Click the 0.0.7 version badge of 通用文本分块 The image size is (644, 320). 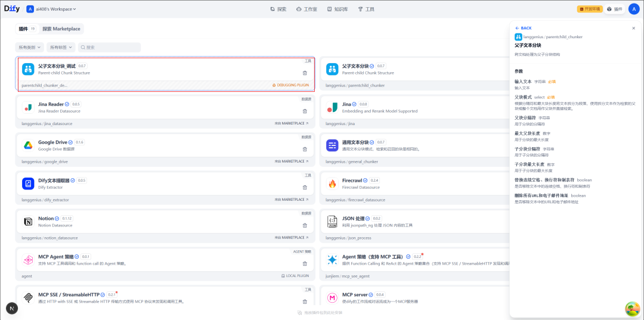tap(380, 142)
